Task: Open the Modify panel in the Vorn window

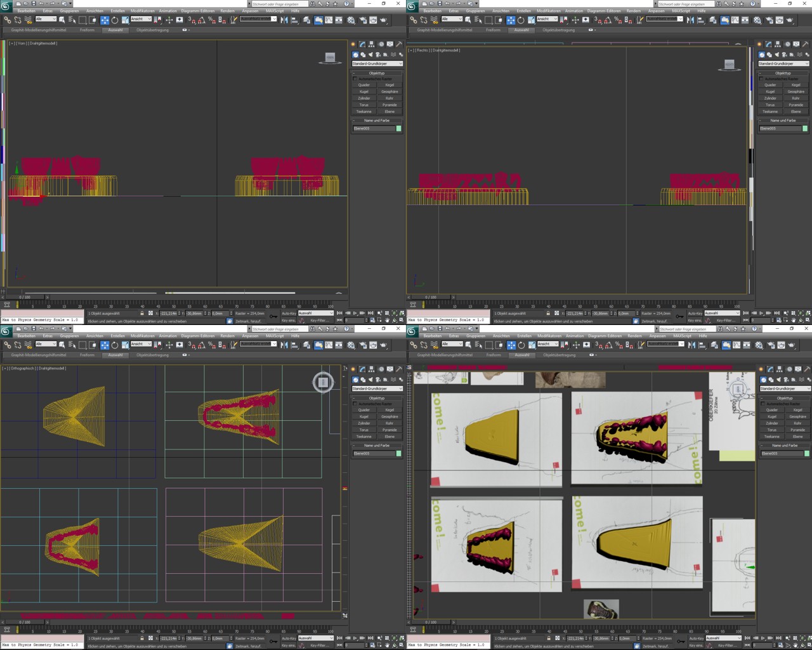Action: [x=362, y=44]
